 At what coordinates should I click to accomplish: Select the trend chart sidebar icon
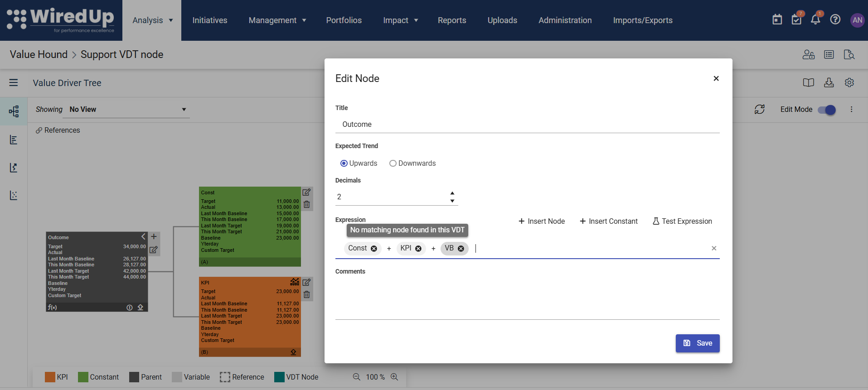click(14, 168)
